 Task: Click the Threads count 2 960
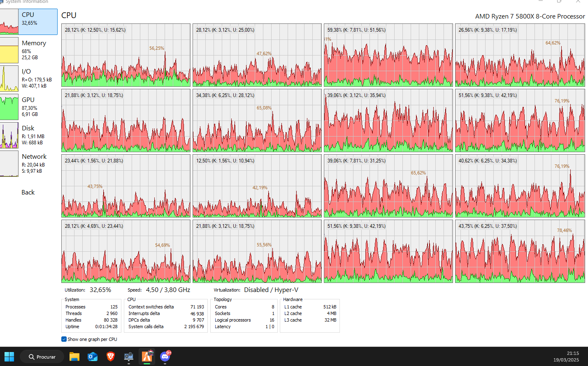click(112, 313)
